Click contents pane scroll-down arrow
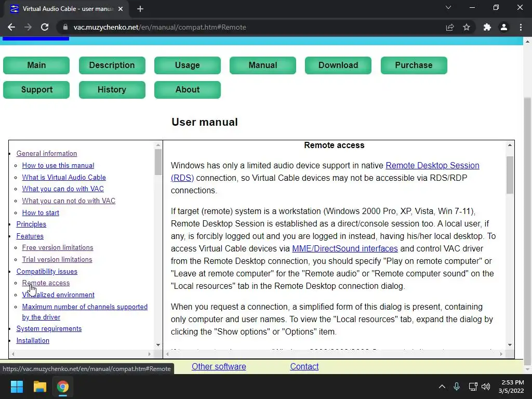Image resolution: width=532 pixels, height=399 pixels. click(158, 345)
